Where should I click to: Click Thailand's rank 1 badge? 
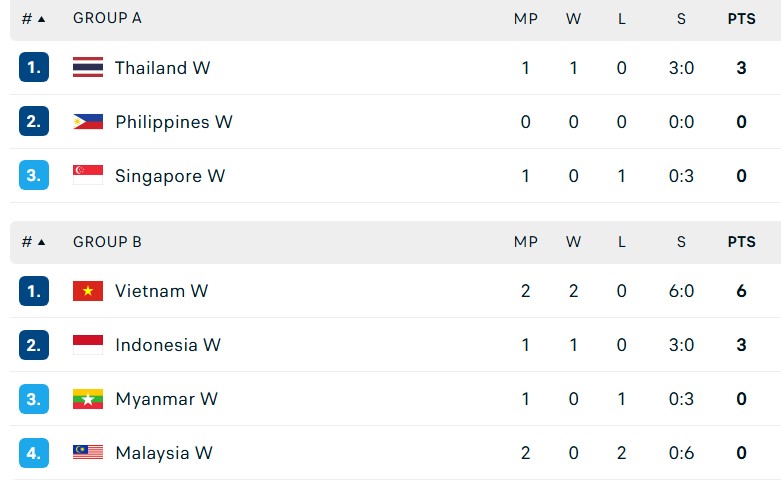[34, 68]
